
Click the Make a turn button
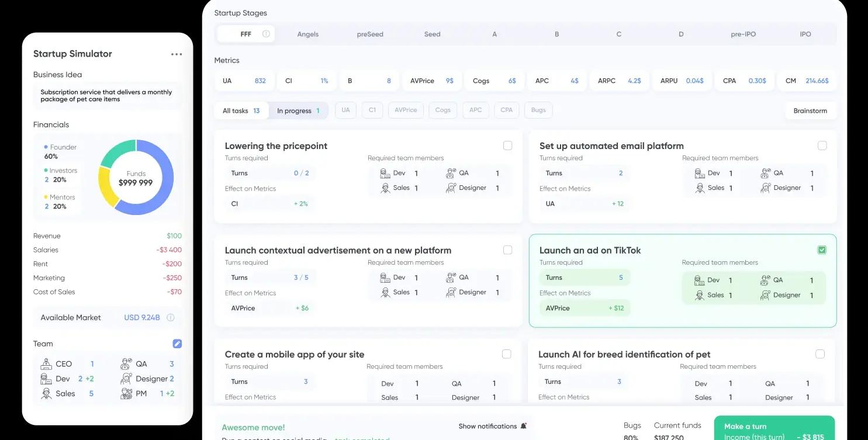tap(774, 428)
